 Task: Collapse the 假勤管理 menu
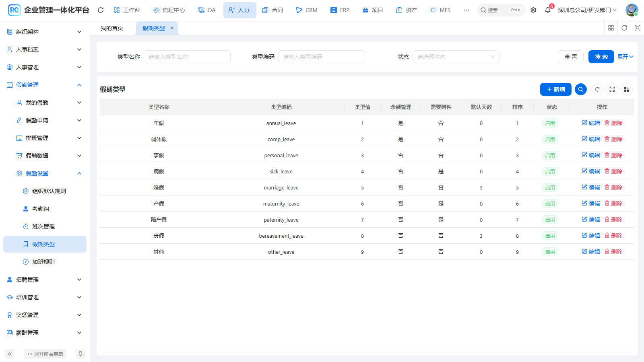45,85
